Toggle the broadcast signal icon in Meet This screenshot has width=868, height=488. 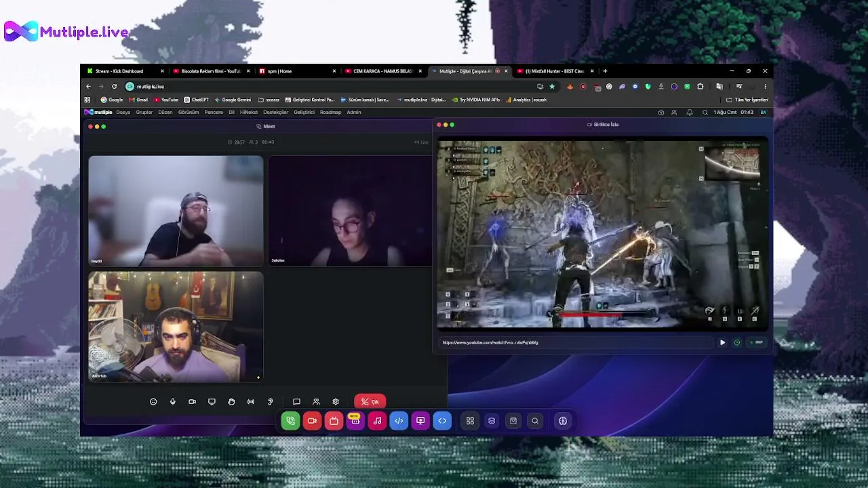click(251, 402)
